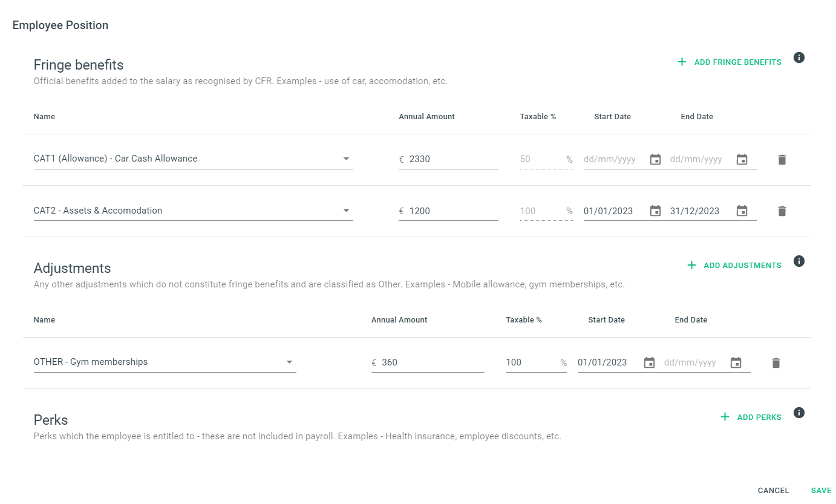Click Add Adjustments button
The width and height of the screenshot is (836, 504).
pos(734,265)
